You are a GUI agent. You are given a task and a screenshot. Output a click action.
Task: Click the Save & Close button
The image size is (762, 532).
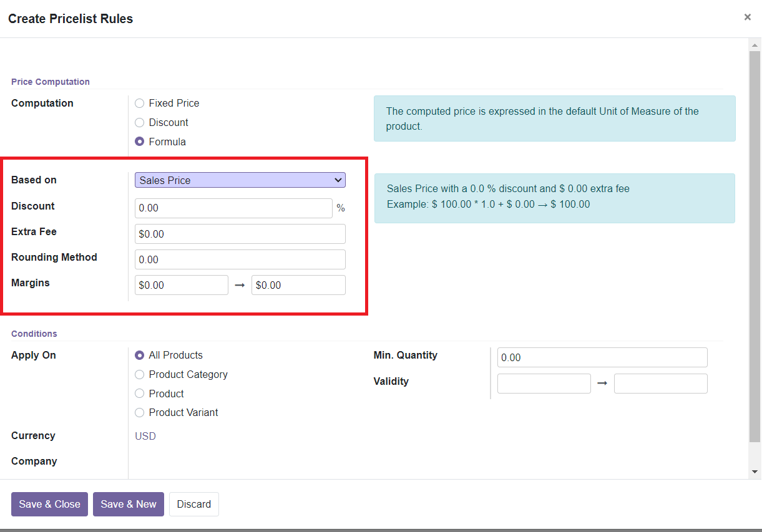coord(49,504)
